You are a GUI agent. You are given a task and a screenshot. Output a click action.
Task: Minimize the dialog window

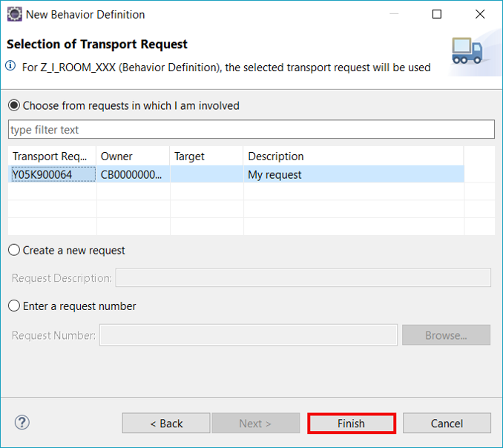[x=394, y=14]
